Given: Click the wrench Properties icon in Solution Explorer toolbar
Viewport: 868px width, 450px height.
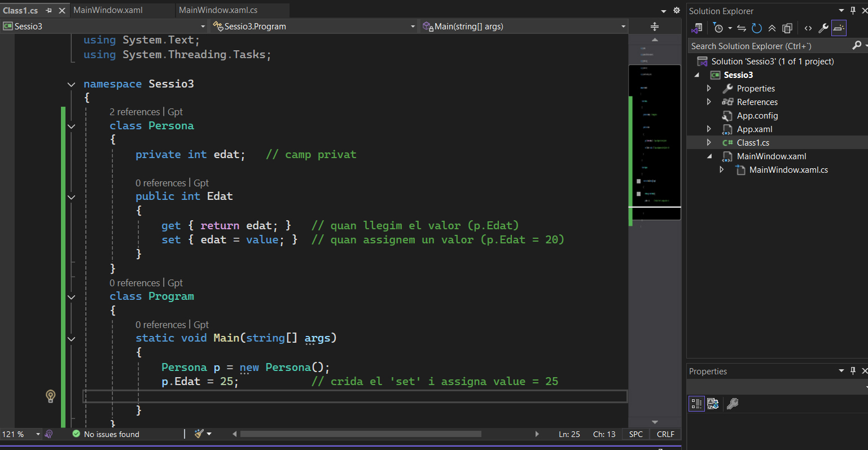Looking at the screenshot, I should (823, 28).
